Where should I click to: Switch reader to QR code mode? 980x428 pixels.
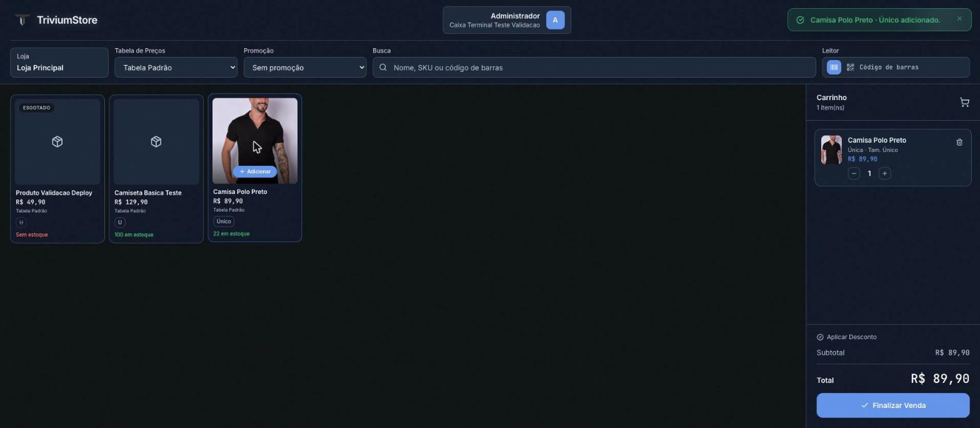click(851, 68)
